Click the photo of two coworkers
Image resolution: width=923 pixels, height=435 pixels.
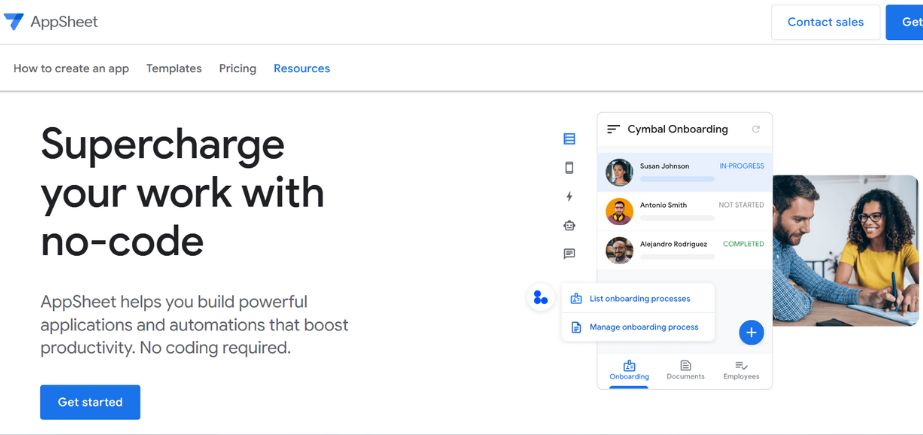coord(845,250)
